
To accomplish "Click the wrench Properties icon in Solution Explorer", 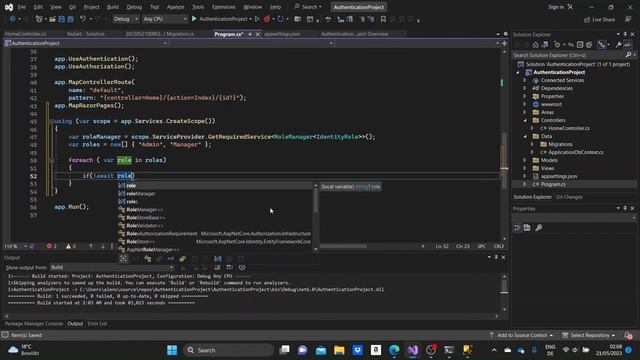I will 618,45.
